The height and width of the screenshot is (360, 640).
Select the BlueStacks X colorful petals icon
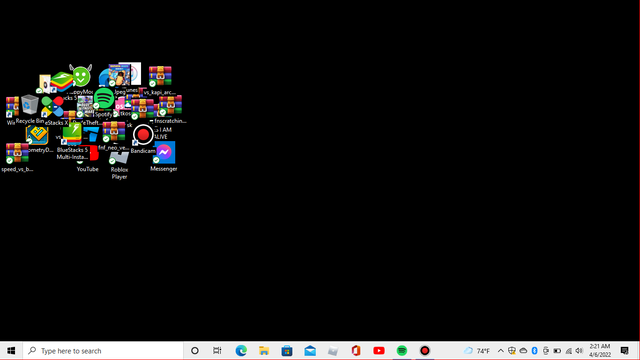pos(53,107)
